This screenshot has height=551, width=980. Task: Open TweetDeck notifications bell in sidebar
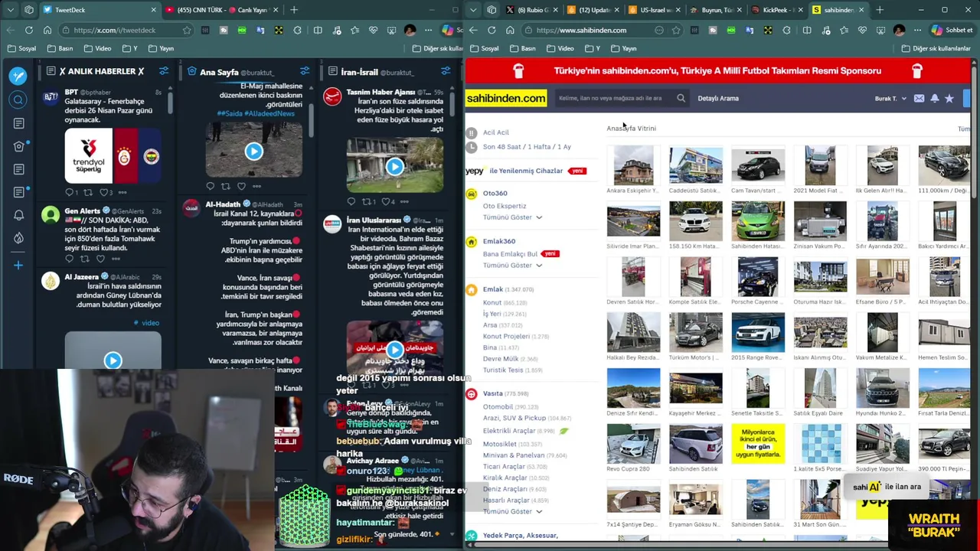tap(18, 215)
